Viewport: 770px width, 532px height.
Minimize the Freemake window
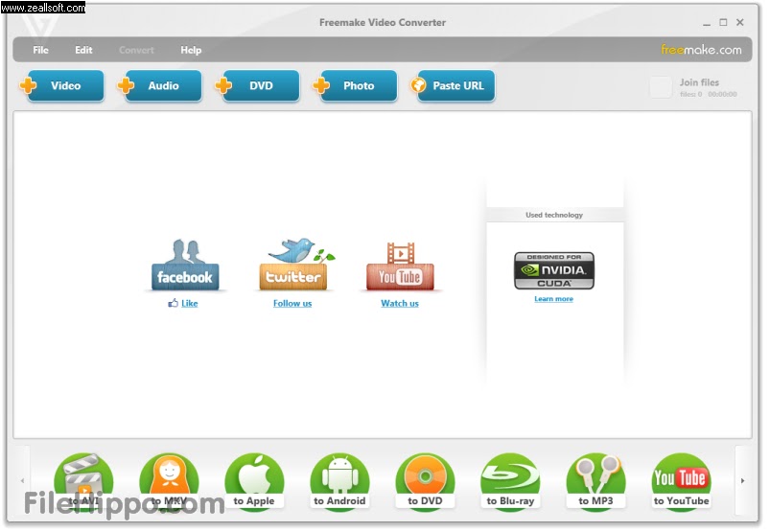(707, 23)
